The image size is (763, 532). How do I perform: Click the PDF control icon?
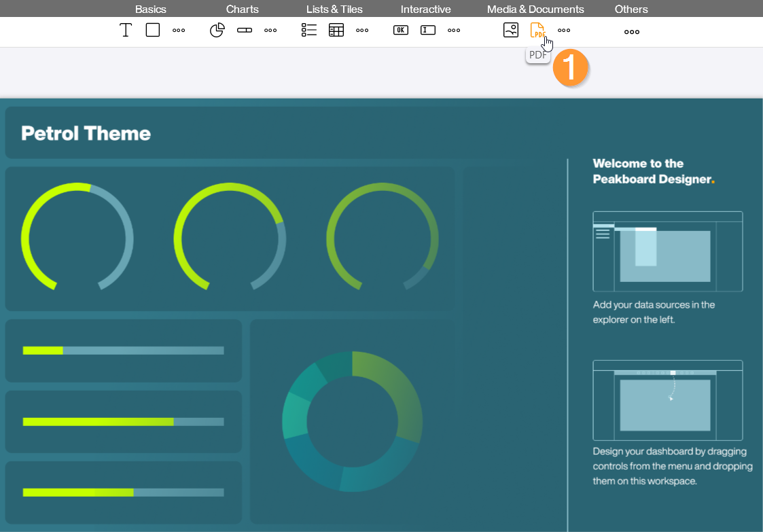pyautogui.click(x=537, y=30)
